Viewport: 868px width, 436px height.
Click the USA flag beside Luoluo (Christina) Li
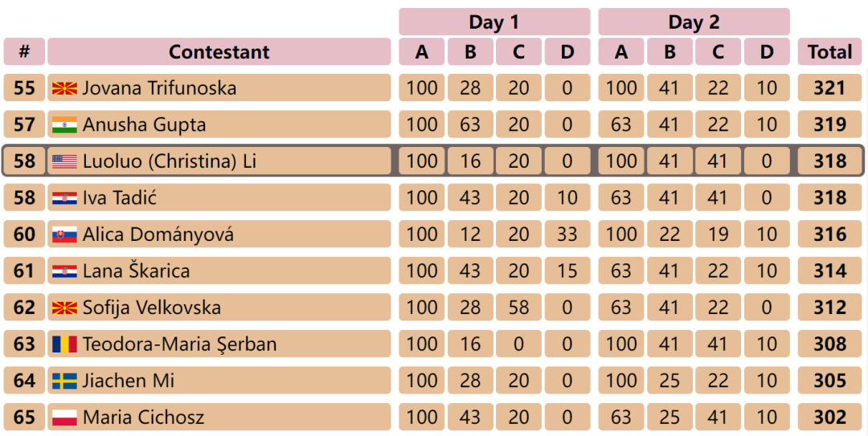click(x=64, y=161)
